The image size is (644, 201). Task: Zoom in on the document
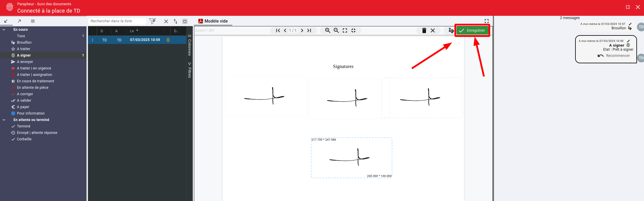coord(328,30)
